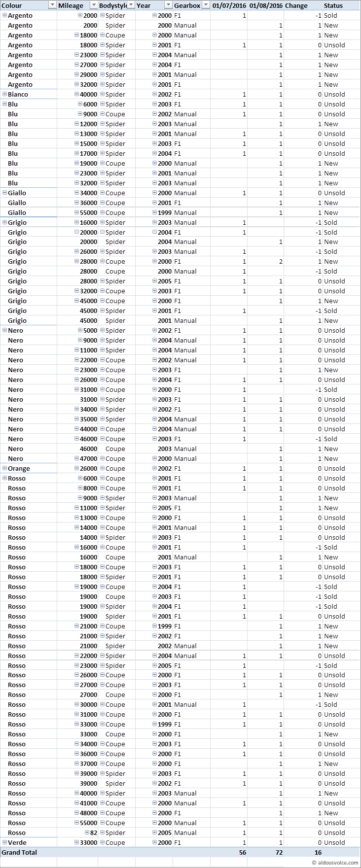Collapse the Verde colour group
The height and width of the screenshot is (868, 361).
(5, 842)
